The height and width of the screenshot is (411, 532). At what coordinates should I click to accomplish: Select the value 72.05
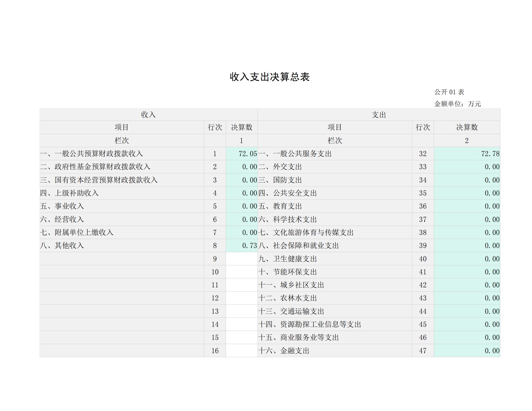click(x=248, y=154)
